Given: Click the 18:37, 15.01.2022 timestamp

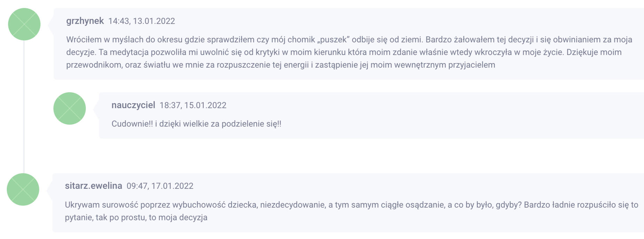Looking at the screenshot, I should [193, 106].
